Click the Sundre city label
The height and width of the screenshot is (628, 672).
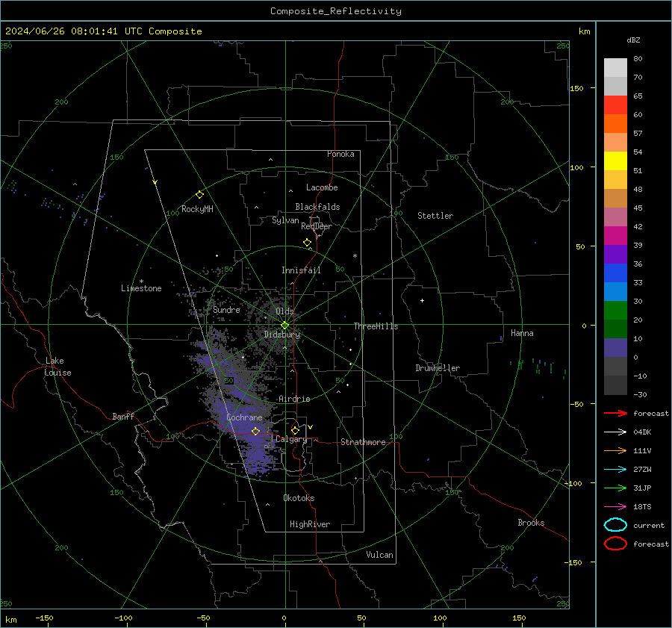pyautogui.click(x=226, y=309)
